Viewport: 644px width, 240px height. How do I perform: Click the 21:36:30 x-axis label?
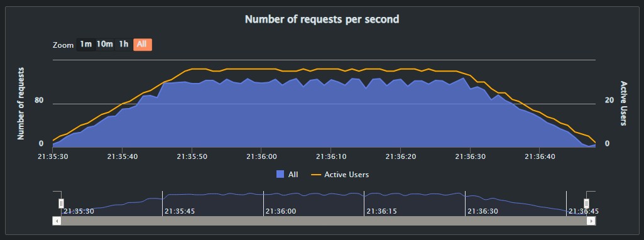coord(470,156)
